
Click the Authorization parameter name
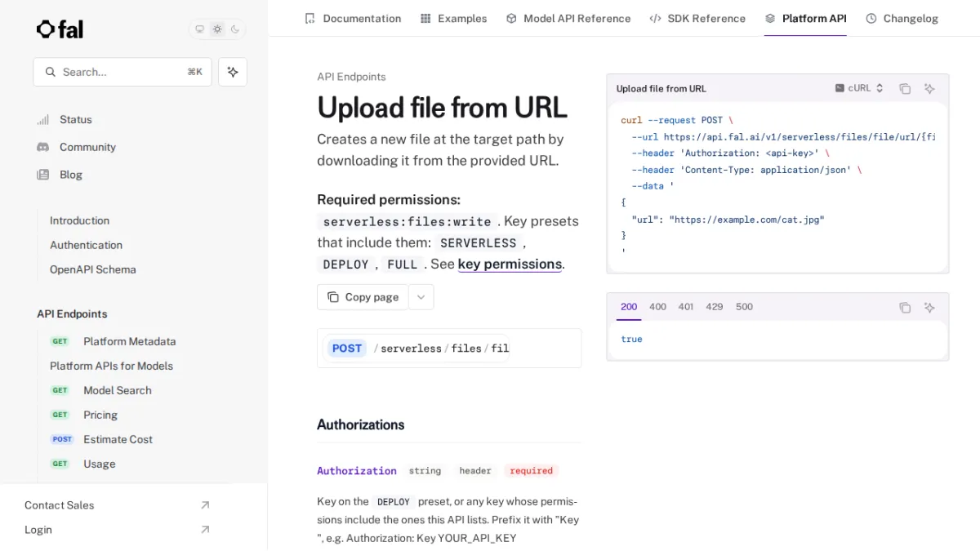(x=357, y=471)
